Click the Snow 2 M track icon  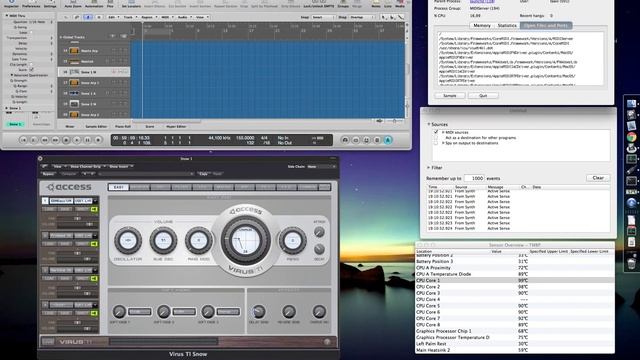click(x=74, y=104)
